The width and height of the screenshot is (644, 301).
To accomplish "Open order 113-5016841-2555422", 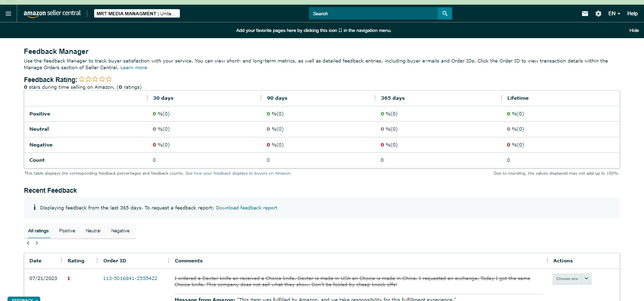I will pos(130,278).
